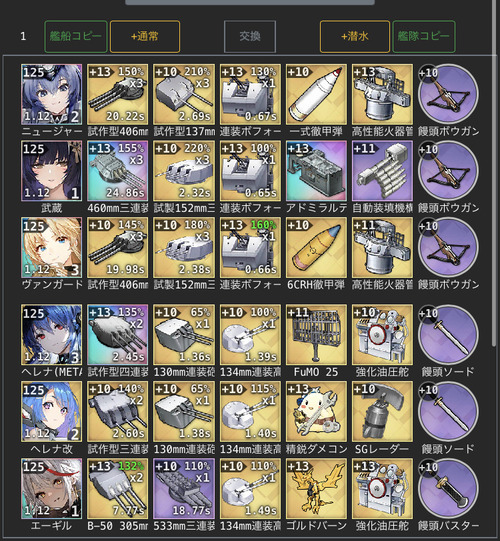Click the 艦隊コピー button

(424, 37)
